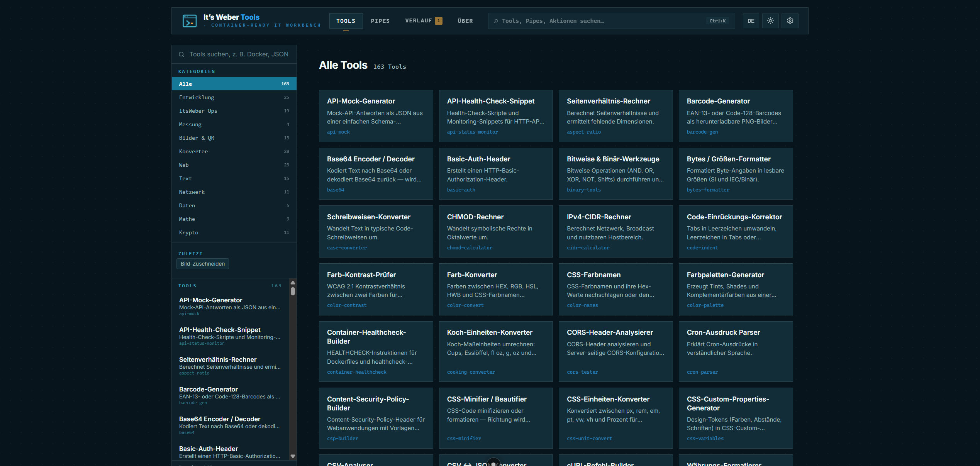This screenshot has width=980, height=466.
Task: Switch language with the DE button
Action: tap(751, 21)
